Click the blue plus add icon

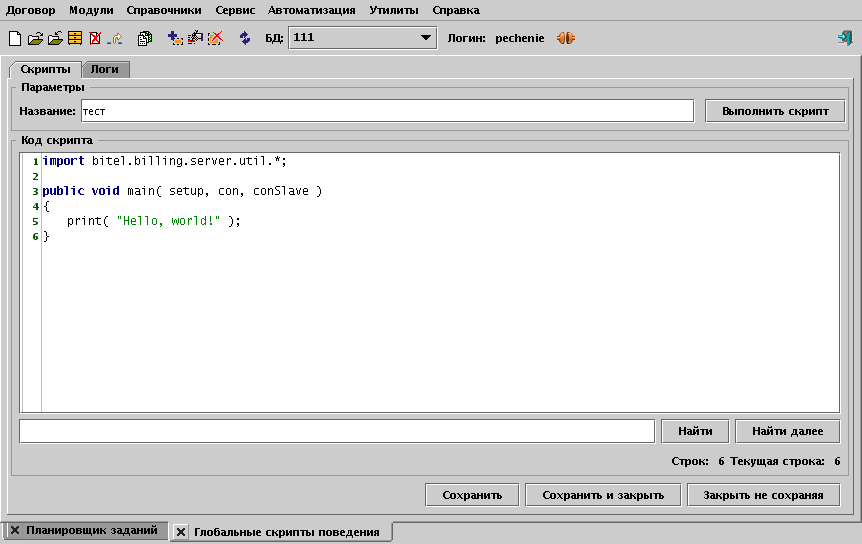point(175,39)
